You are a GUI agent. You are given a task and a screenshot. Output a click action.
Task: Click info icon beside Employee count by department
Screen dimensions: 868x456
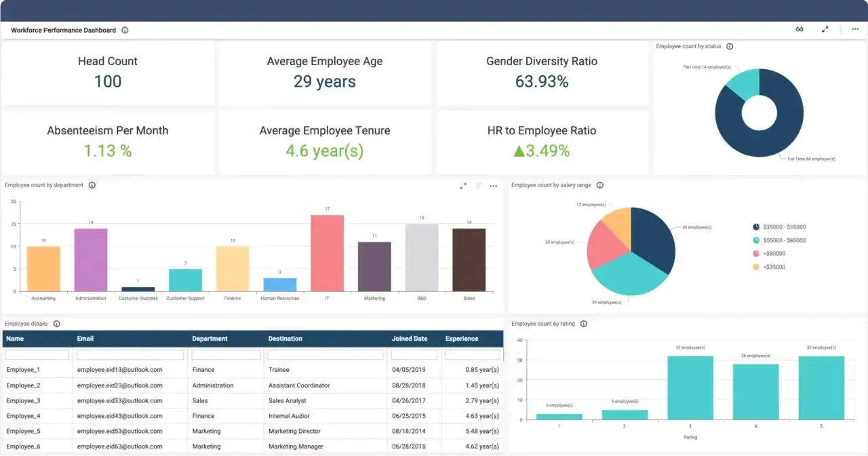point(92,185)
